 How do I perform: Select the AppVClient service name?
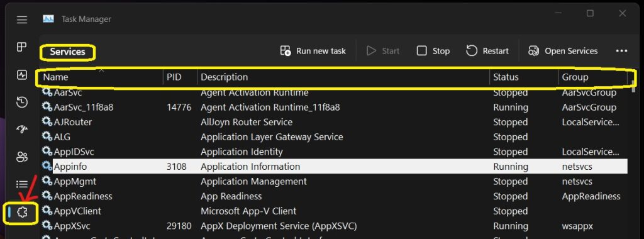[x=77, y=211]
